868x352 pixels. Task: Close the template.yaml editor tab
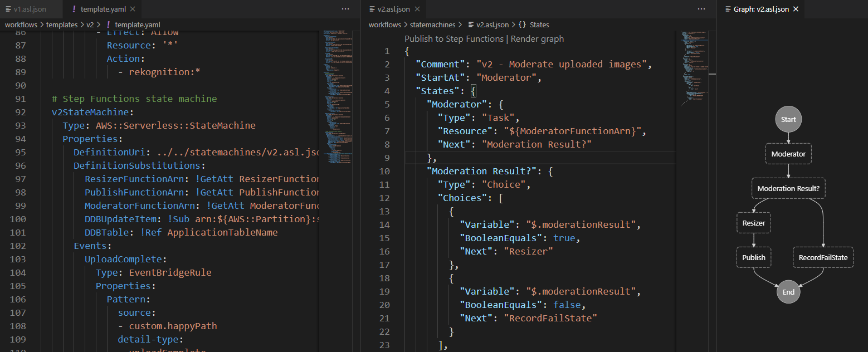tap(132, 9)
